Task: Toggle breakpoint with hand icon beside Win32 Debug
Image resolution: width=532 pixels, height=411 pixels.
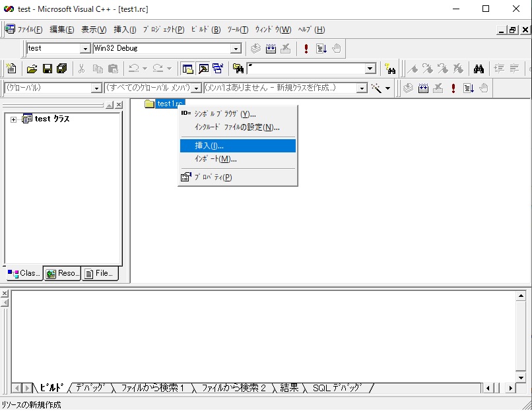Action: (x=336, y=49)
